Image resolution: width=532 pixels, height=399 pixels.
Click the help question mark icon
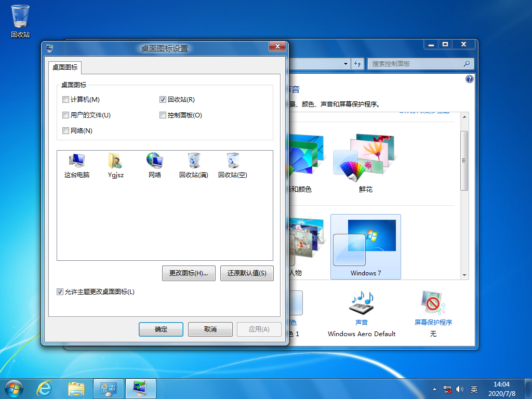point(469,79)
